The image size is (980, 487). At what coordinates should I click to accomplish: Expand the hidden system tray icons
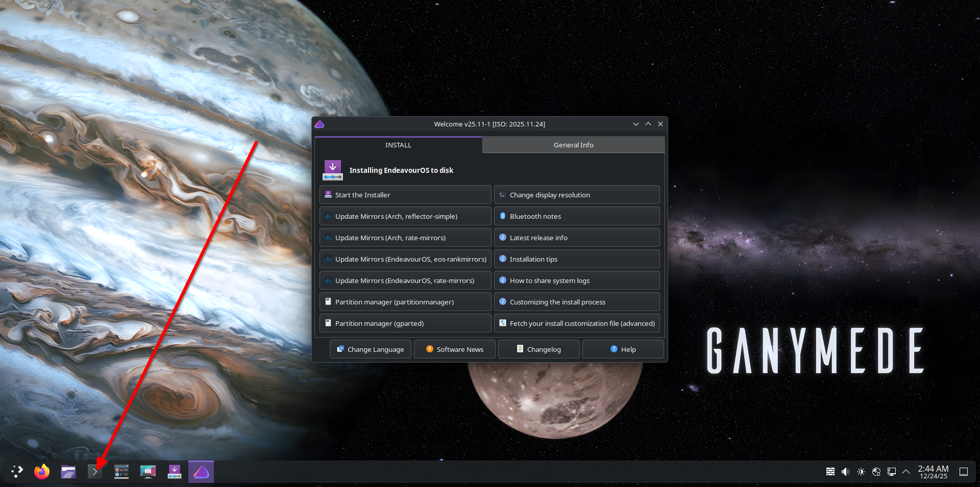coord(906,472)
